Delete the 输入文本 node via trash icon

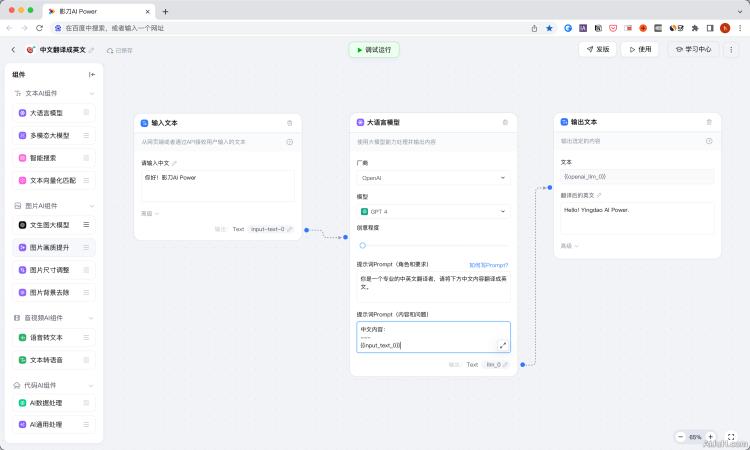[x=290, y=123]
